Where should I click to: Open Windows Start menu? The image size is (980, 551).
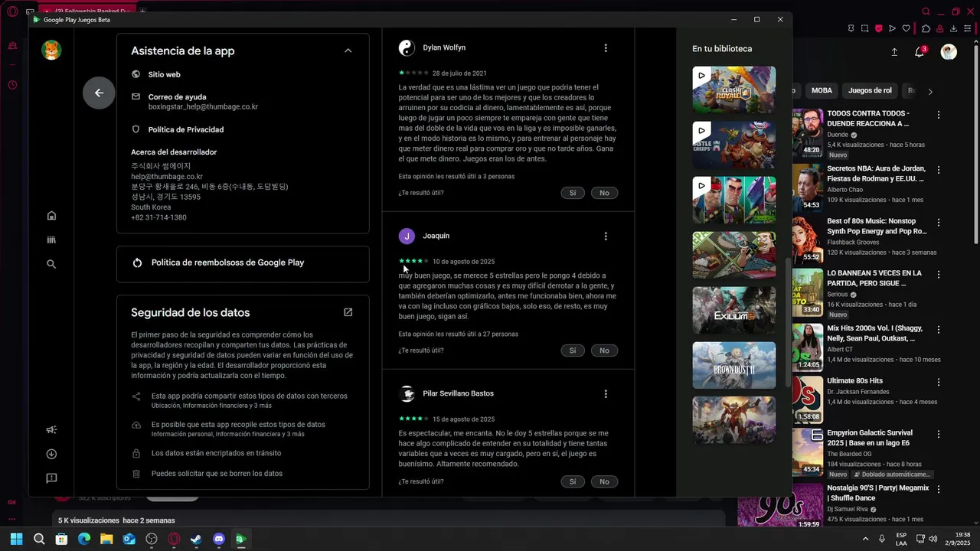click(x=16, y=539)
